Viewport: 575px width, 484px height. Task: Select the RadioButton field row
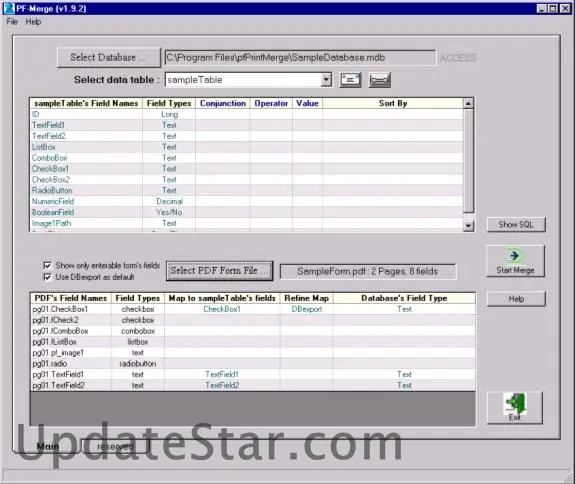tap(246, 190)
